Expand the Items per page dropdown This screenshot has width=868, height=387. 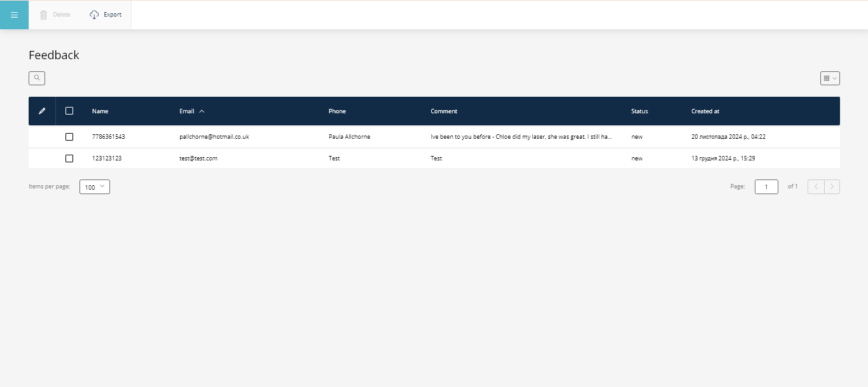point(95,187)
